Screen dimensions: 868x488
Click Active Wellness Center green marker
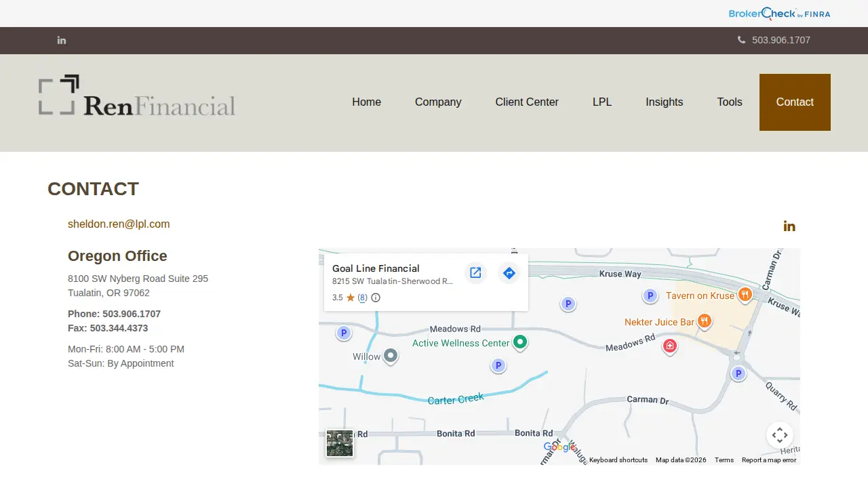[x=520, y=342]
